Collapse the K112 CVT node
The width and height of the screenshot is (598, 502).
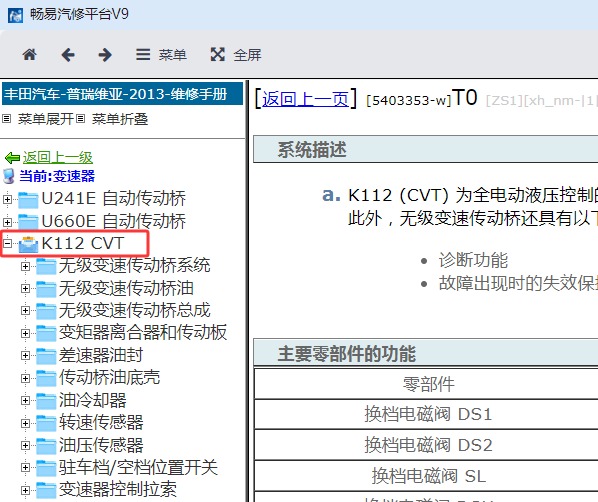(7, 243)
